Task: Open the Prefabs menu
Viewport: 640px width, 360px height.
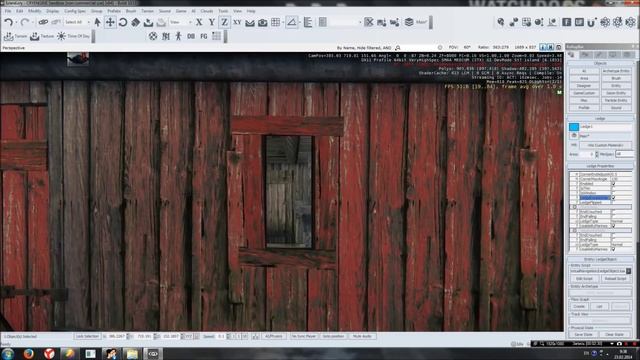Action: pyautogui.click(x=114, y=11)
